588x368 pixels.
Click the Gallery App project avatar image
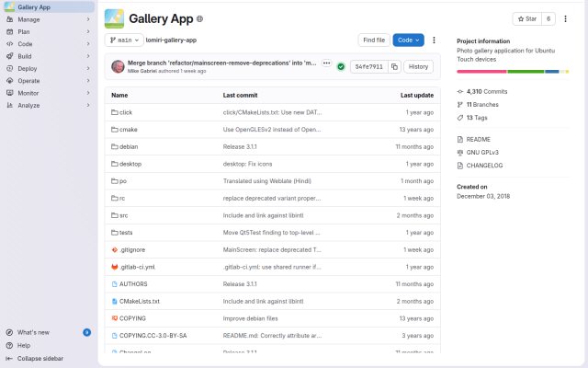(x=114, y=18)
